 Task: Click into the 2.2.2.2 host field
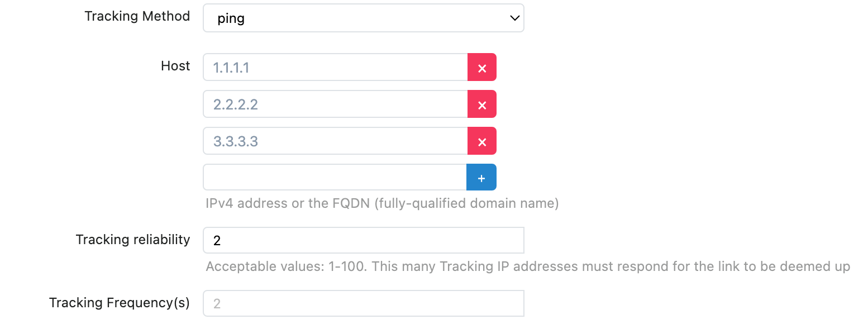[335, 104]
